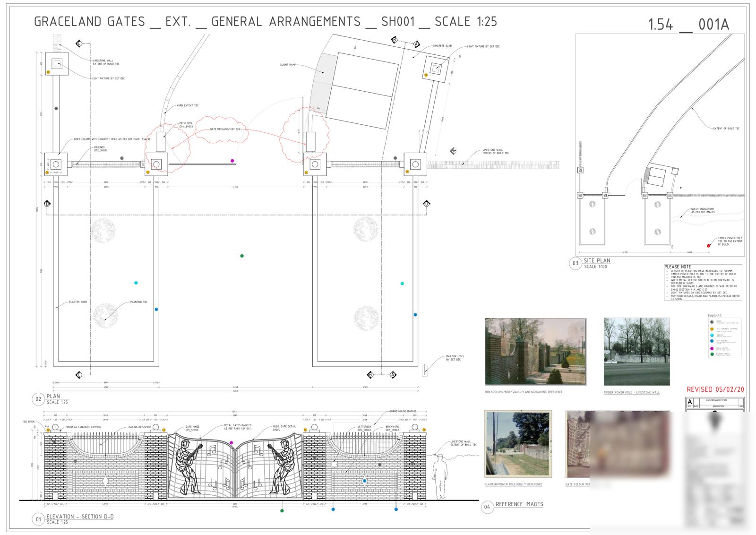
Task: Click right section marker D on plan
Action: pos(427,204)
